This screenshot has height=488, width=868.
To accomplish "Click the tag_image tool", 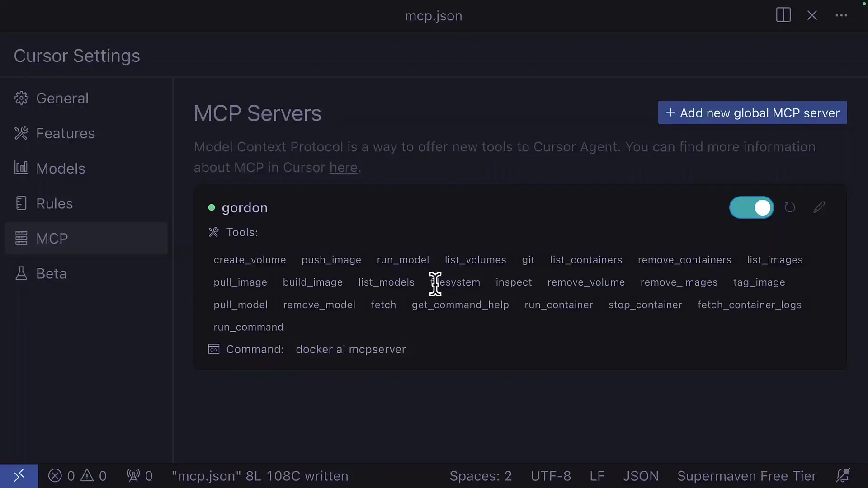I will pyautogui.click(x=759, y=282).
